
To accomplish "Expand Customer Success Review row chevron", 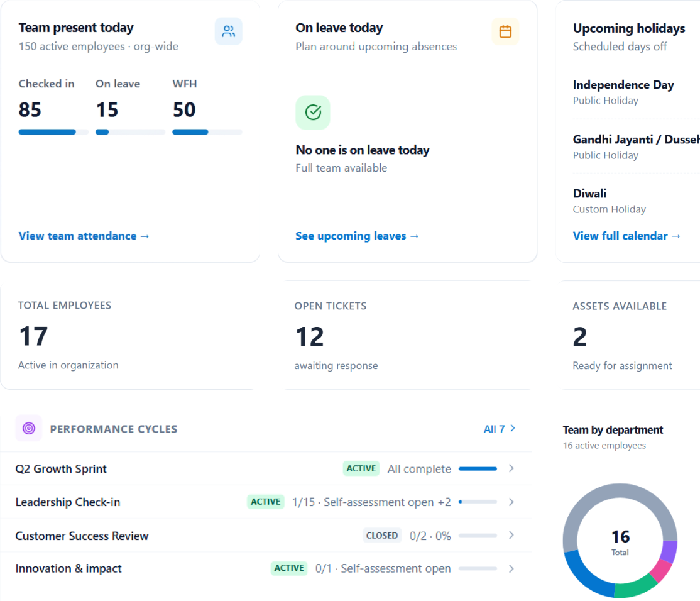I will pos(511,535).
